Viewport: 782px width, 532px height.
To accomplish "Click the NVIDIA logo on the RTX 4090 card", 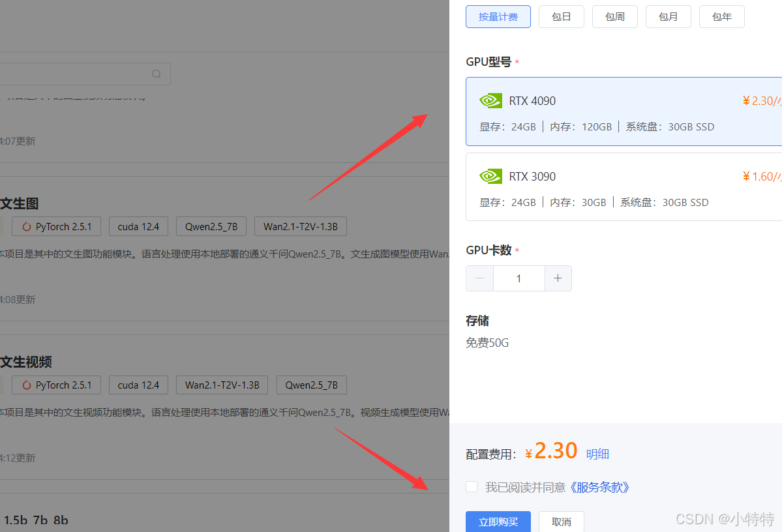I will pyautogui.click(x=490, y=101).
